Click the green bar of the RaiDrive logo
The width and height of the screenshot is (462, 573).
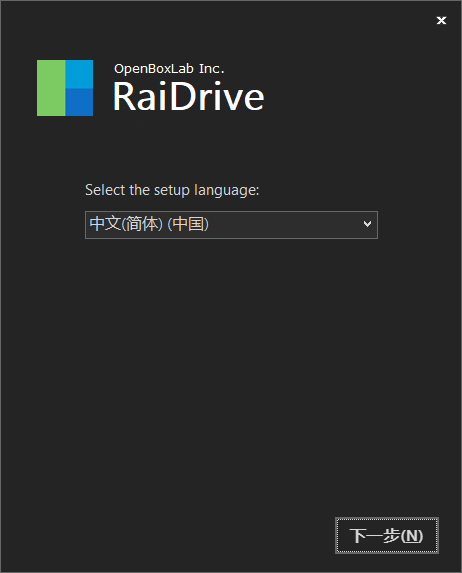click(51, 88)
